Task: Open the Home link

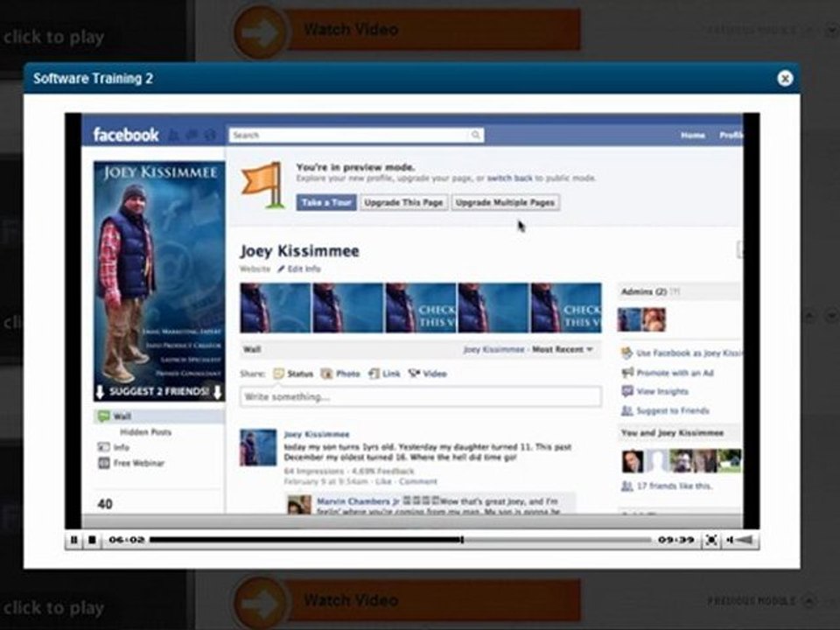Action: click(x=693, y=136)
